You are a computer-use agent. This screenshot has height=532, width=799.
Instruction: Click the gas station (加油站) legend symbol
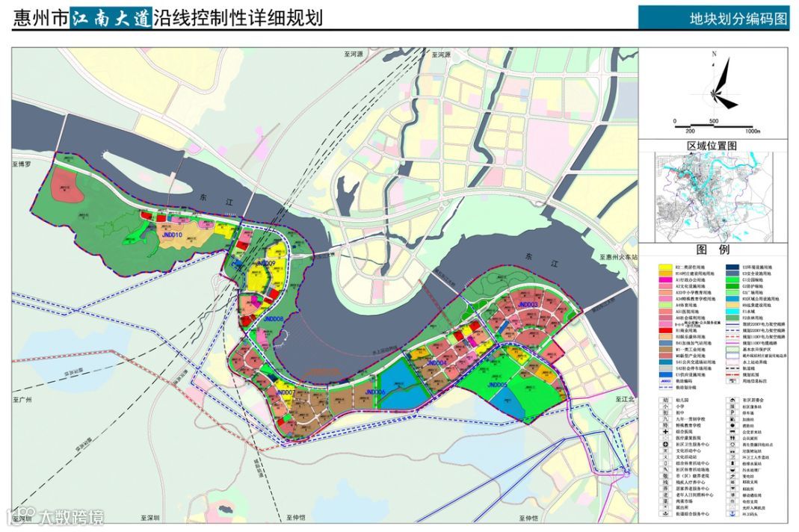pos(732,419)
